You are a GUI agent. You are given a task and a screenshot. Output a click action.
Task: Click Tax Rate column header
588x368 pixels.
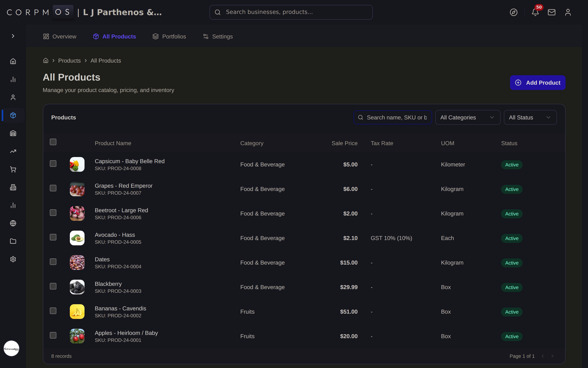pos(382,143)
